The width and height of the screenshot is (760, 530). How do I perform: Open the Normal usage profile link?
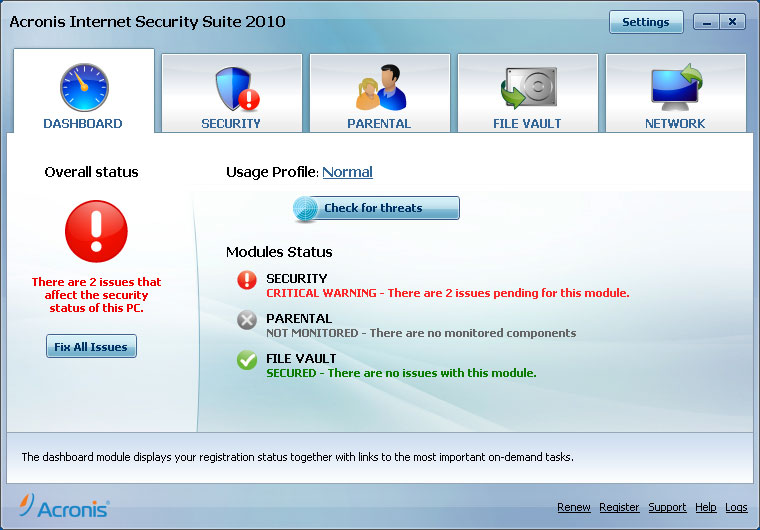[x=347, y=172]
